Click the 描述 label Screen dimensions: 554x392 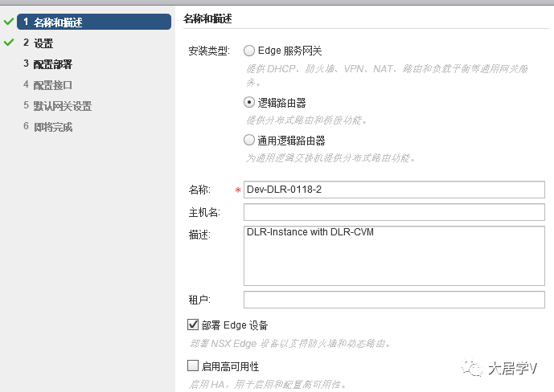pyautogui.click(x=199, y=235)
